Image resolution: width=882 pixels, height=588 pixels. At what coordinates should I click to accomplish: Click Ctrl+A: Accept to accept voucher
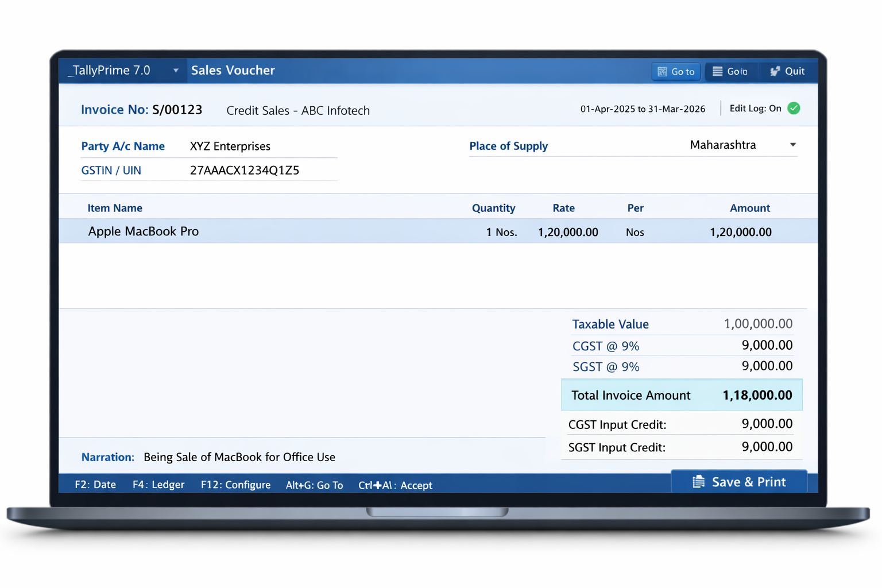pyautogui.click(x=395, y=485)
